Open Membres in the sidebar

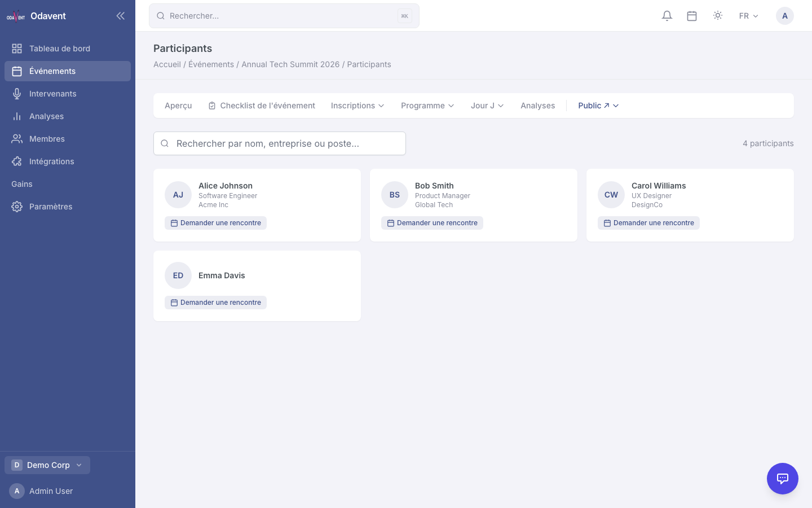point(68,139)
